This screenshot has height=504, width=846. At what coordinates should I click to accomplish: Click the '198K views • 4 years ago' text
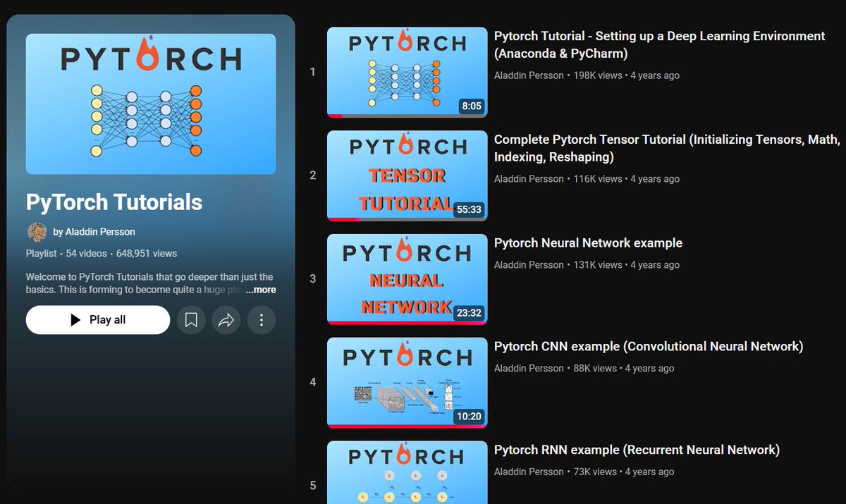coord(627,75)
